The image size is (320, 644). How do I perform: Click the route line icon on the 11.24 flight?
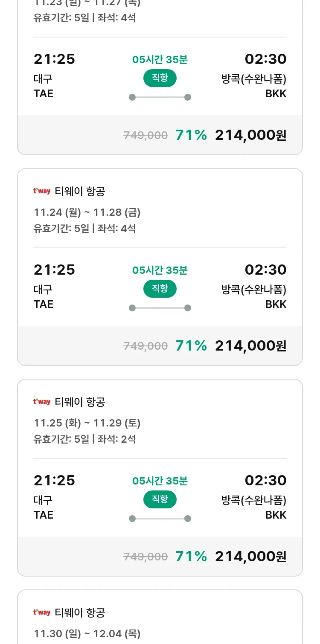(x=160, y=308)
